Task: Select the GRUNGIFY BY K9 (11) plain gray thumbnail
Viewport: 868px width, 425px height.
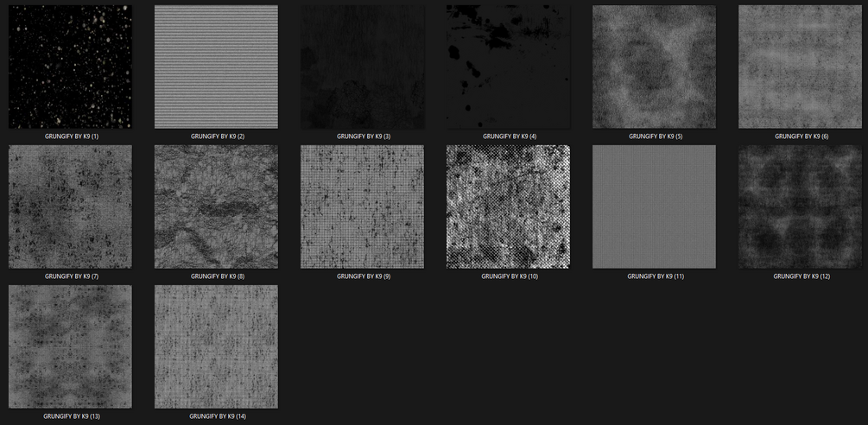Action: pyautogui.click(x=655, y=207)
